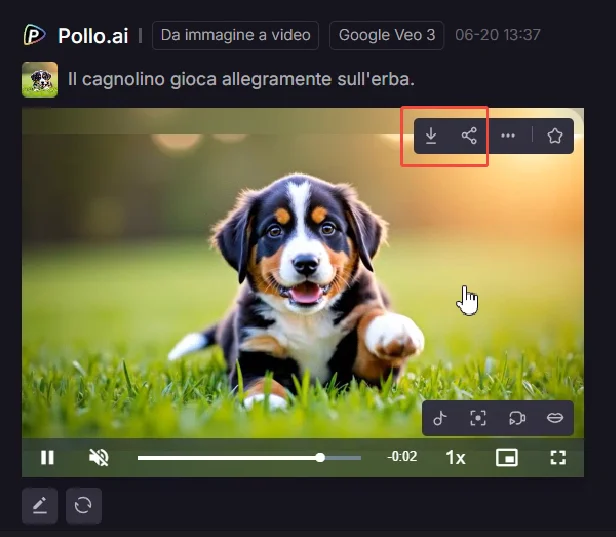
Task: Click the timestamp '06-20 13:37'
Action: [x=498, y=35]
